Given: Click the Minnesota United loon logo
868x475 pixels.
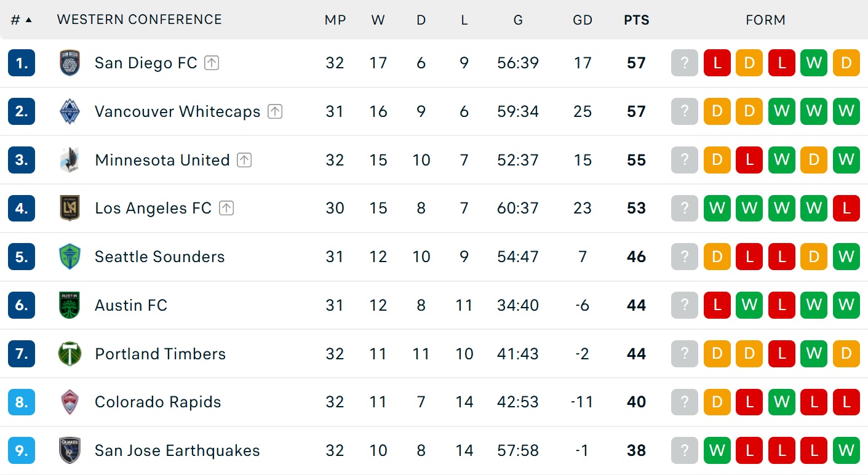Looking at the screenshot, I should (x=70, y=160).
